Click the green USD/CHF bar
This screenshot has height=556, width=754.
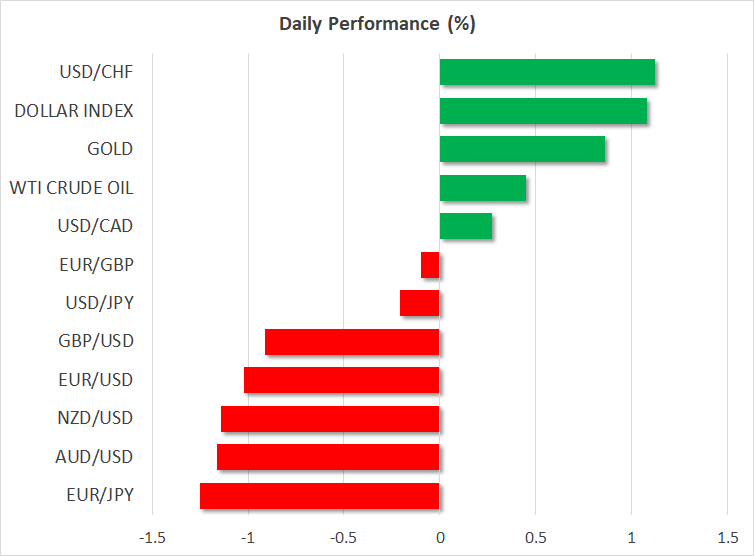click(547, 73)
